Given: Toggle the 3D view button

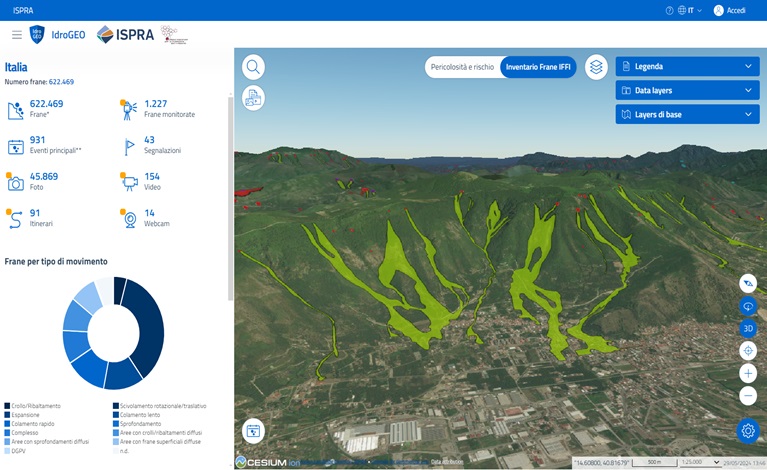Looking at the screenshot, I should point(748,329).
